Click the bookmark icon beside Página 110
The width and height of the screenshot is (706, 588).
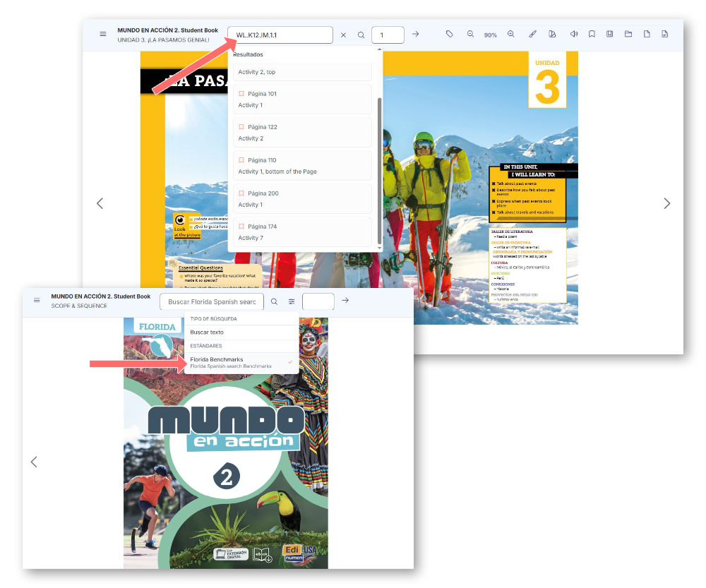click(241, 160)
